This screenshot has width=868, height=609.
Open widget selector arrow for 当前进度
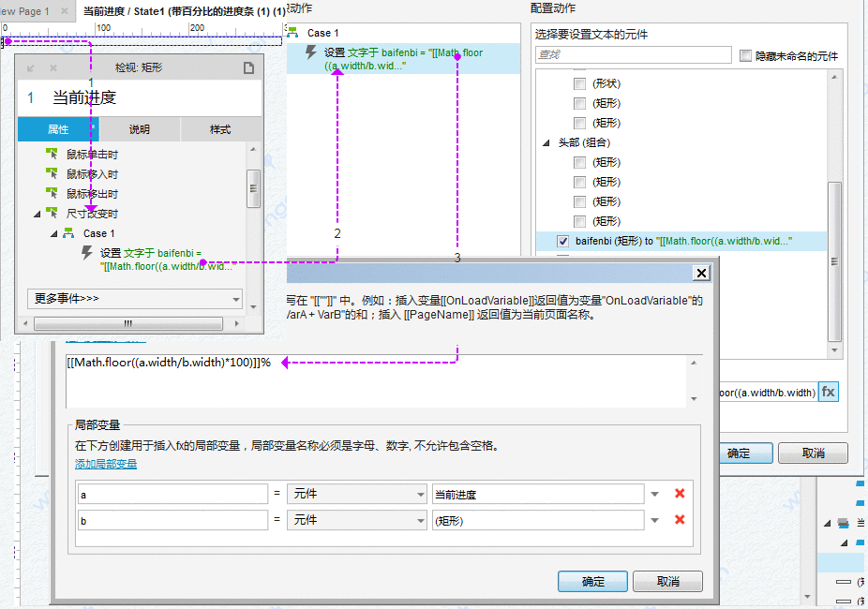coord(655,494)
